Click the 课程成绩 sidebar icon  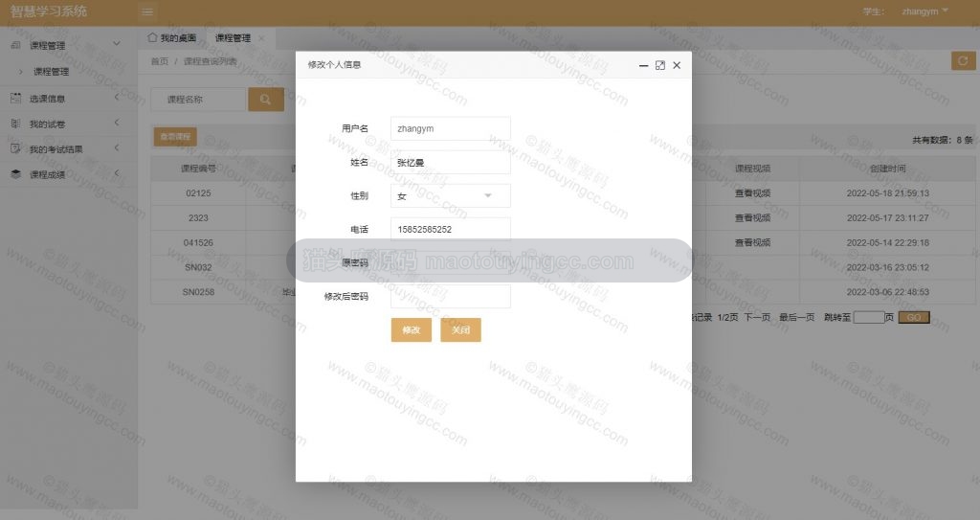pyautogui.click(x=16, y=174)
